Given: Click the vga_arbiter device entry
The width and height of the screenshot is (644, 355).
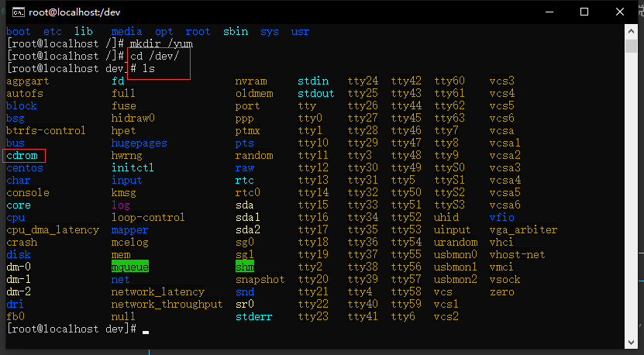Looking at the screenshot, I should coord(523,230).
